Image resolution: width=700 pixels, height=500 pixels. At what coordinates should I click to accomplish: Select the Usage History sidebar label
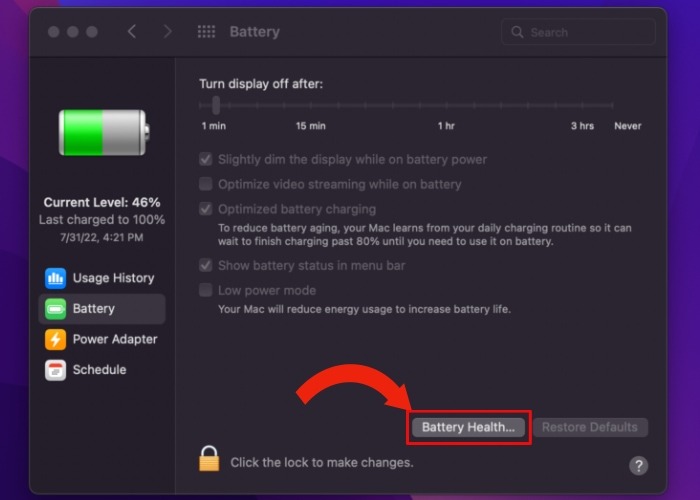click(113, 278)
